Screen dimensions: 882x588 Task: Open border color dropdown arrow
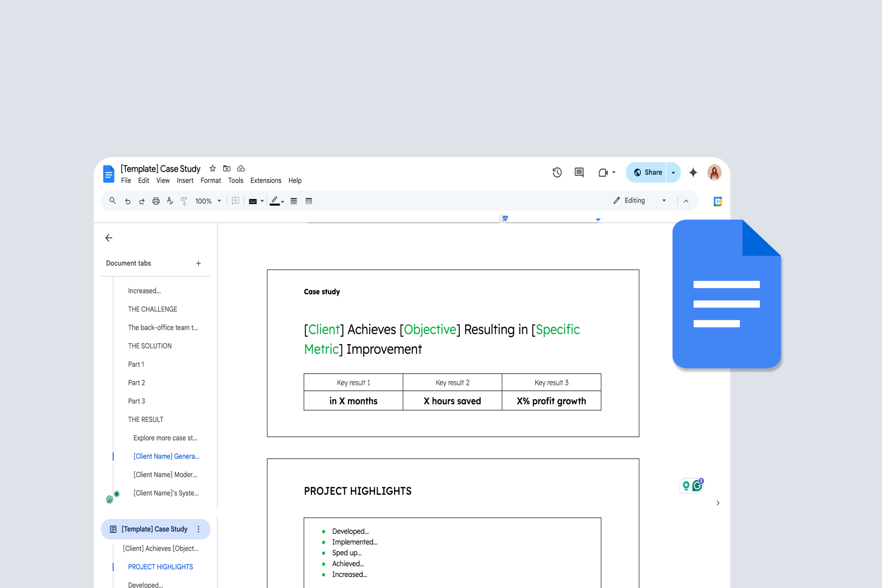click(x=283, y=202)
